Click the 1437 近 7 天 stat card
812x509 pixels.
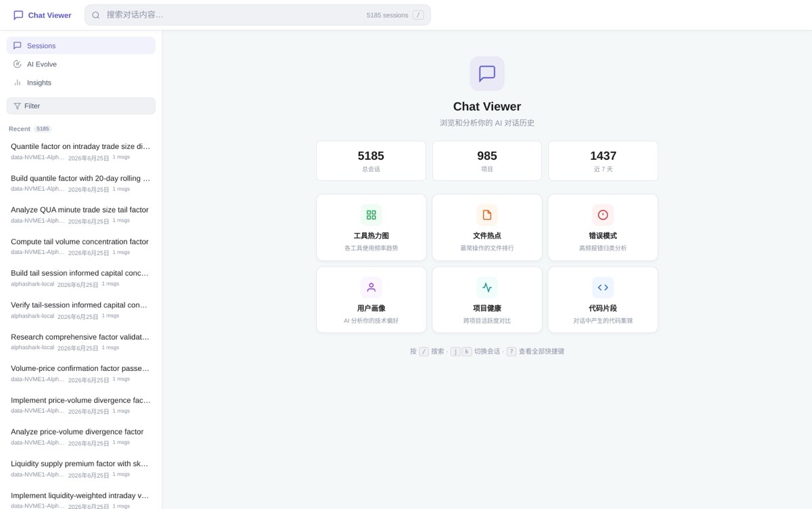(x=603, y=161)
